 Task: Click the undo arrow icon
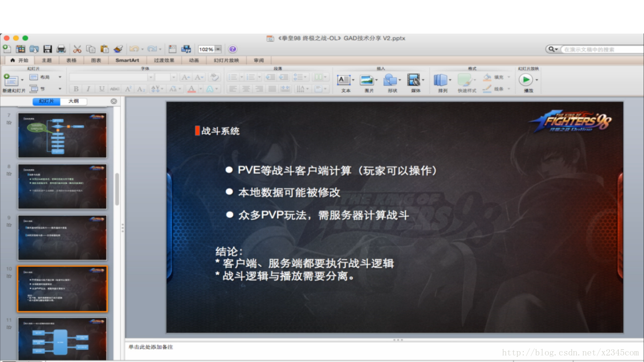134,49
